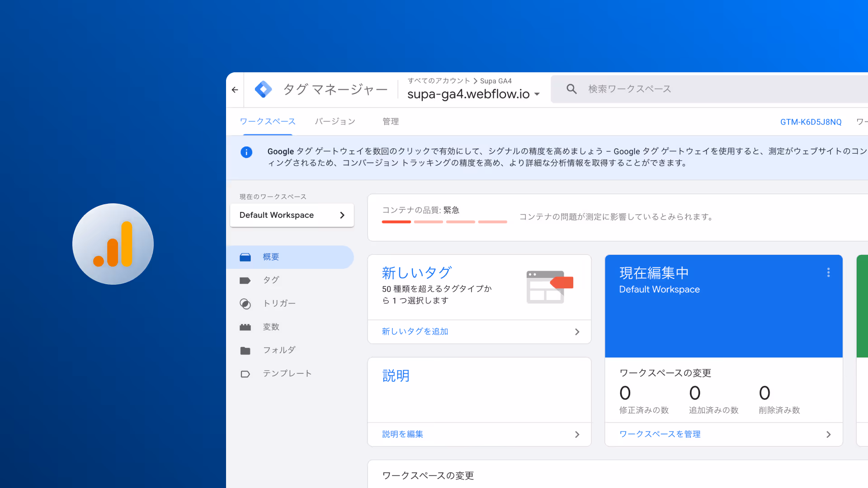The image size is (868, 488).
Task: Click ワークスペースを管理 link
Action: pyautogui.click(x=660, y=434)
